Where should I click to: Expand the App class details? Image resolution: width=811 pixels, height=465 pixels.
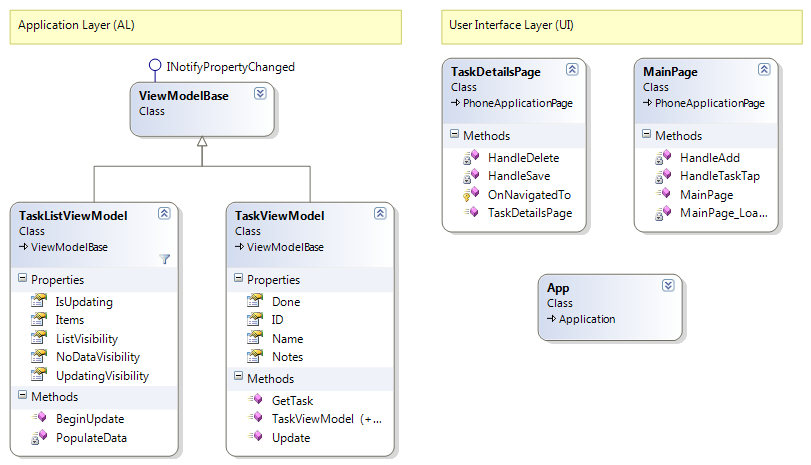point(668,285)
